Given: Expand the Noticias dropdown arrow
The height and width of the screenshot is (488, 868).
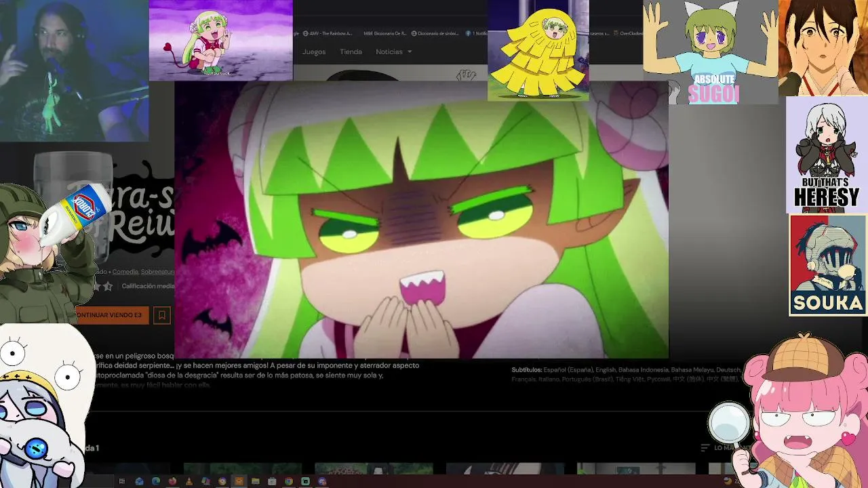Looking at the screenshot, I should 410,52.
